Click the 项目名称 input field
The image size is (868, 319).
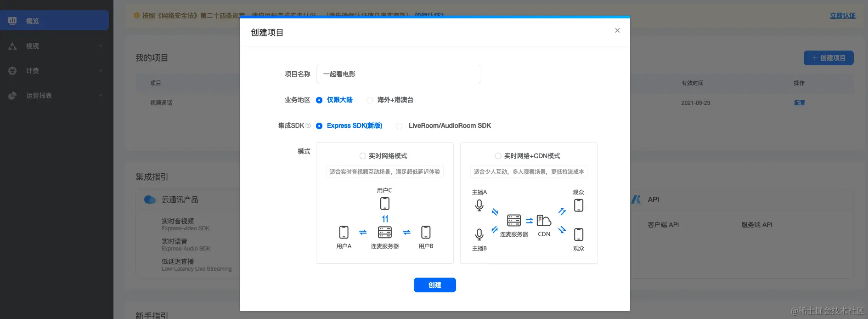tap(398, 74)
